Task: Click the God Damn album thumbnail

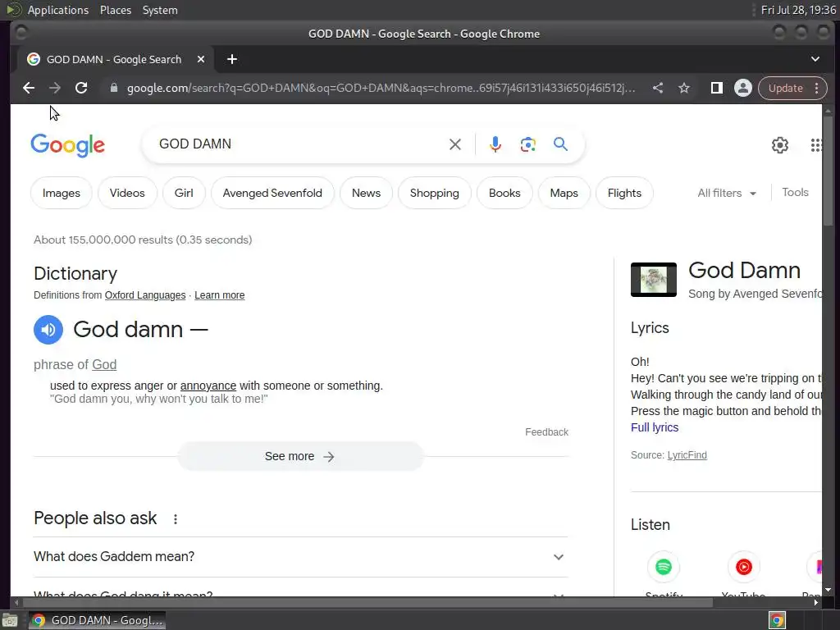Action: point(654,280)
